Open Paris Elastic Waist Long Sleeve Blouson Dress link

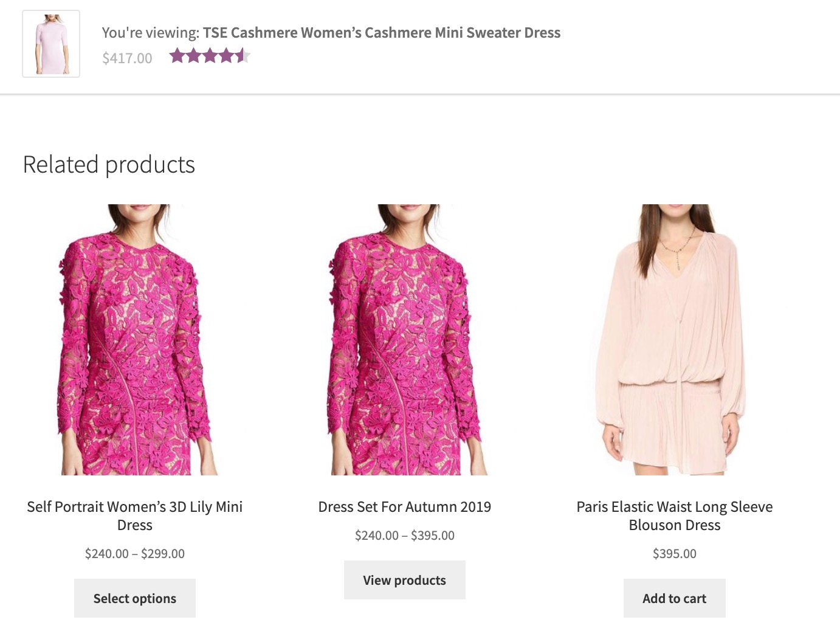[x=675, y=515]
